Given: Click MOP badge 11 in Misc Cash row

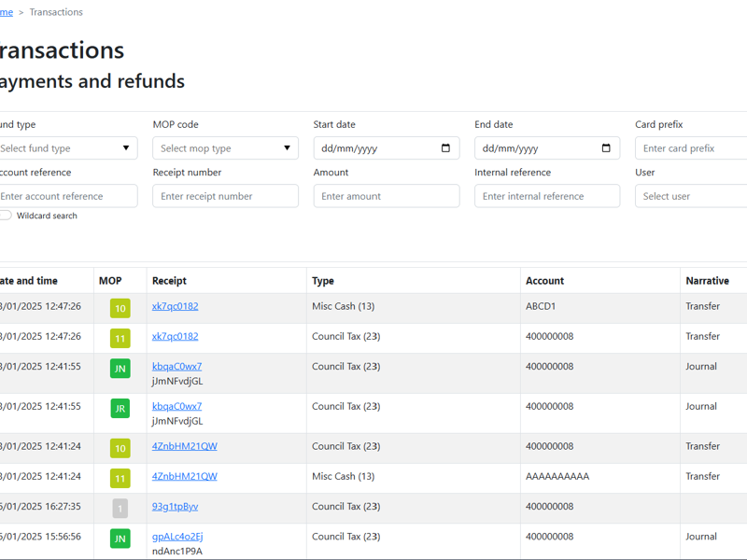Looking at the screenshot, I should point(120,479).
